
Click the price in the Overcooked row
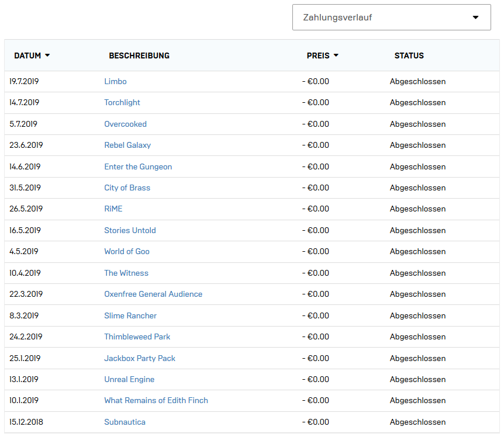(x=316, y=124)
